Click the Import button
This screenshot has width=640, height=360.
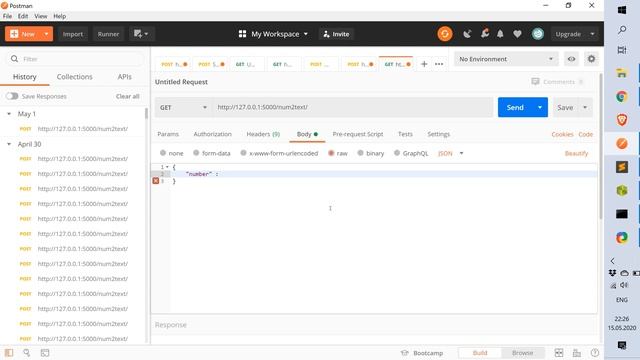point(73,34)
